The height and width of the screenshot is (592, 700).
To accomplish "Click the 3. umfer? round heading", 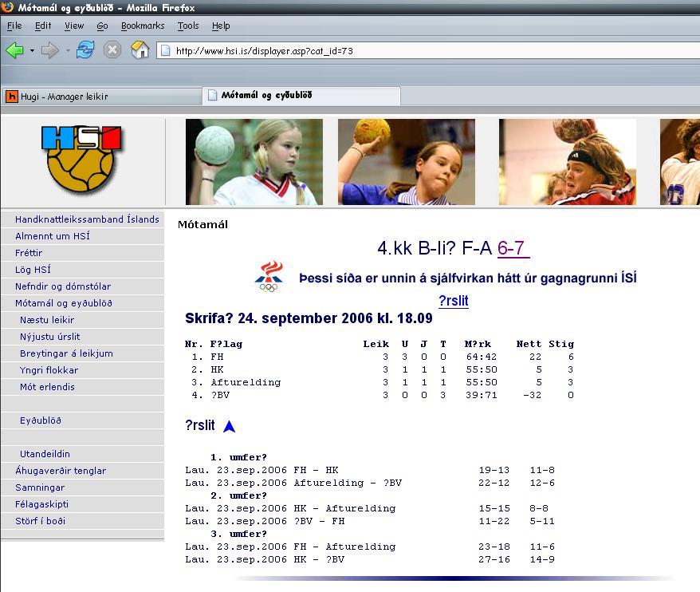I will pos(239,534).
